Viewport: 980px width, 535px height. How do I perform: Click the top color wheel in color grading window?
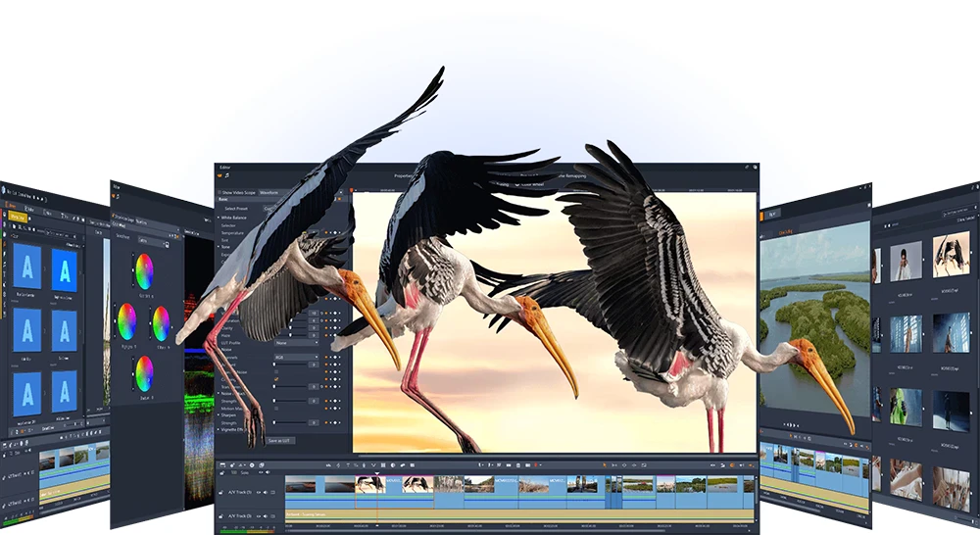coord(144,271)
